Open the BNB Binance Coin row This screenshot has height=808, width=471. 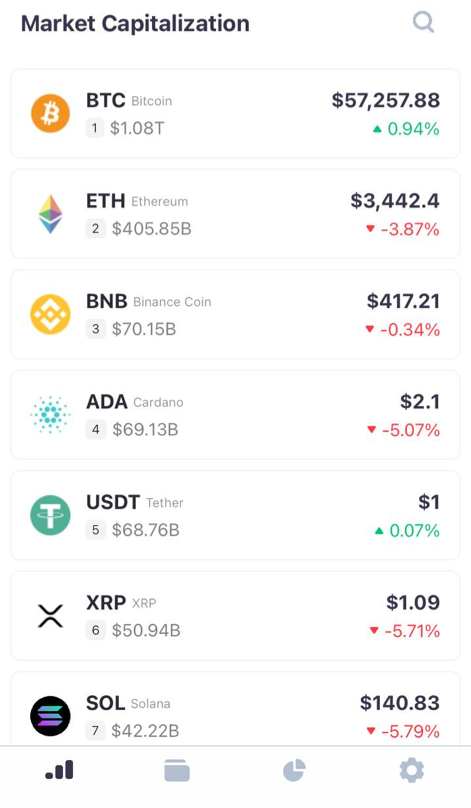tap(236, 314)
